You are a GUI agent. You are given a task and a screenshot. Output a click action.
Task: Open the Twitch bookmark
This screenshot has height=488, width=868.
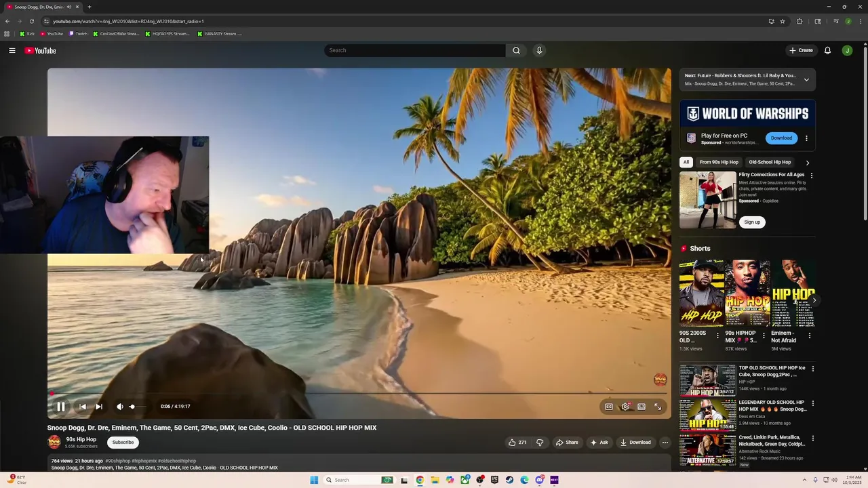[x=79, y=34]
